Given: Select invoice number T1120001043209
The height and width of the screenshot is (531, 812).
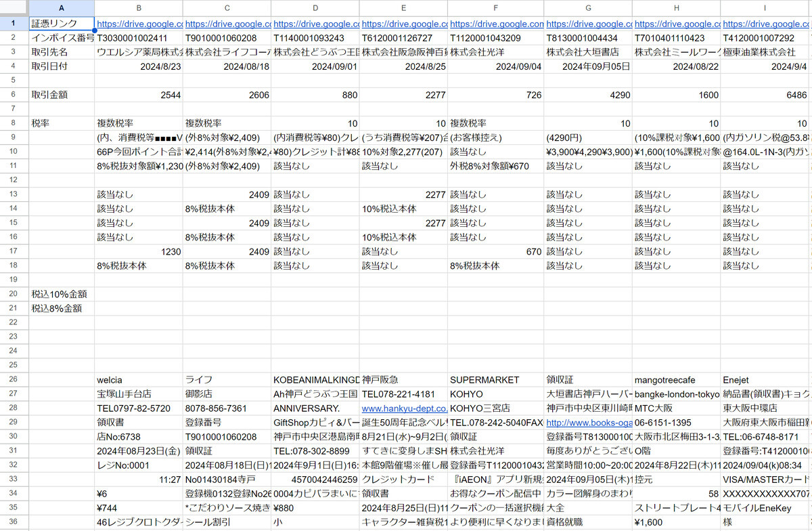Looking at the screenshot, I should click(496, 38).
